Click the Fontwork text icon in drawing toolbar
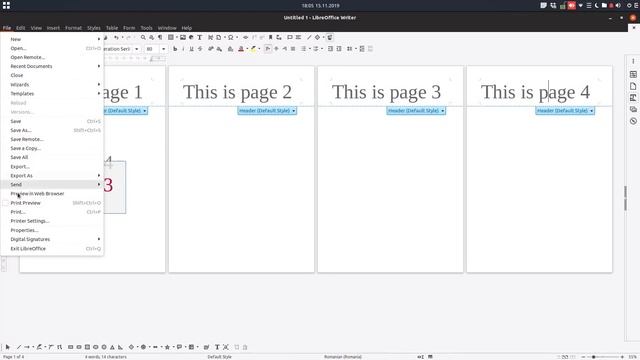 click(226, 347)
